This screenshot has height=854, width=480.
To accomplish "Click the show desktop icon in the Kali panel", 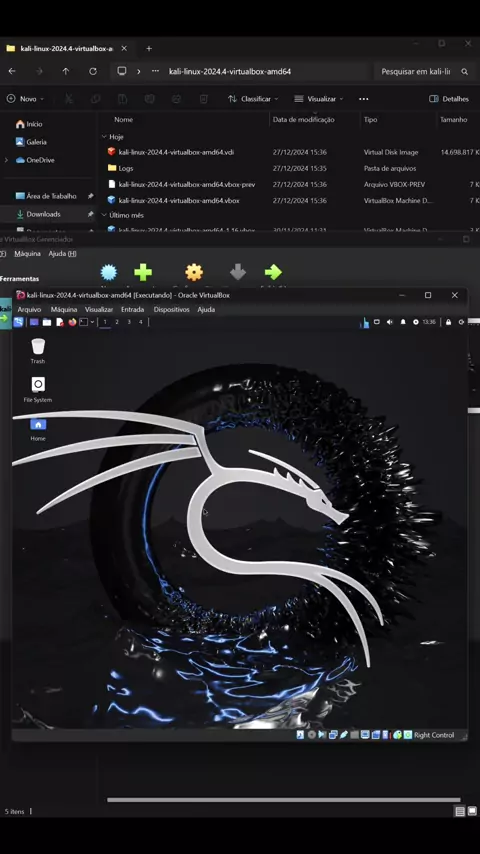I will [x=34, y=322].
